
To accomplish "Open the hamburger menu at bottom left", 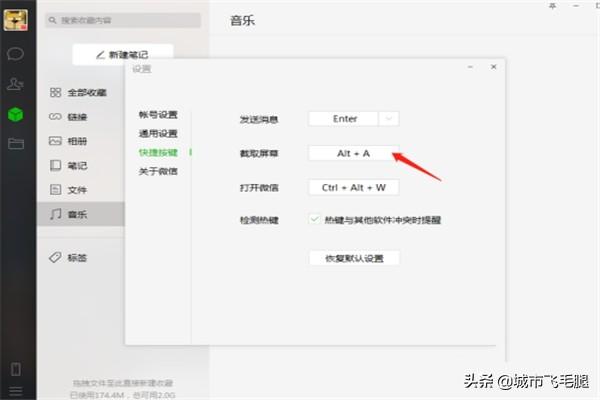I will tap(16, 390).
